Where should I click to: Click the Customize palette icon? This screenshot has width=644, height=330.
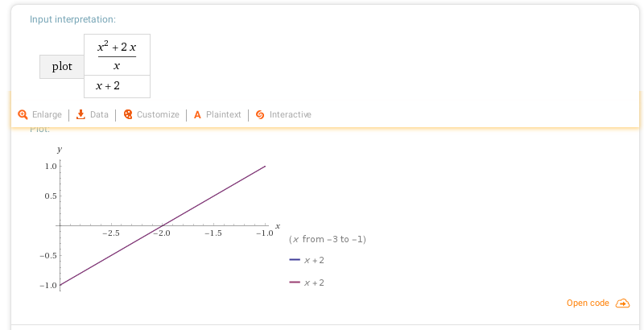[x=128, y=114]
